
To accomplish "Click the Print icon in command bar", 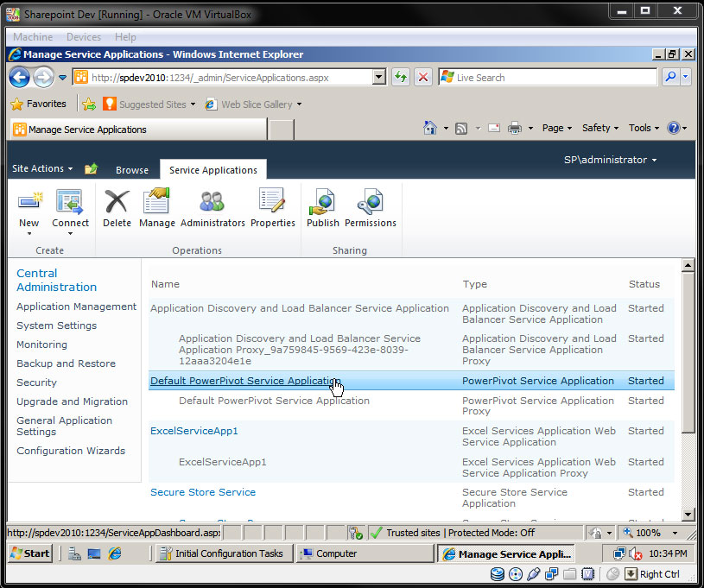I will (x=515, y=129).
